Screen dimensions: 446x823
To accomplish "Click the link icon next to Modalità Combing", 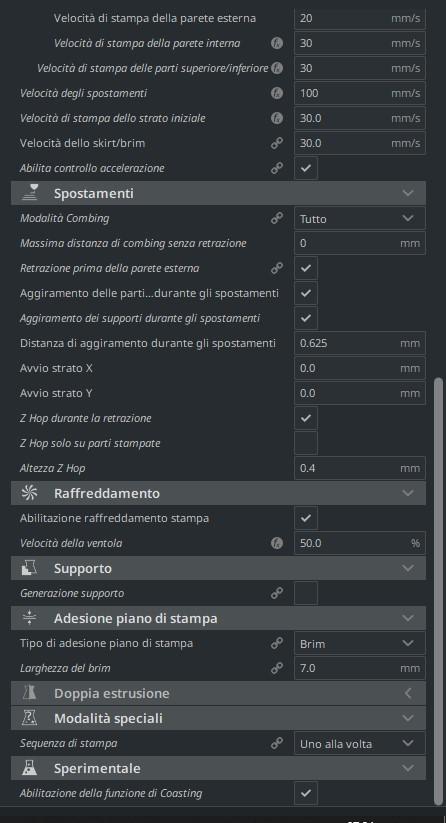I will [277, 218].
